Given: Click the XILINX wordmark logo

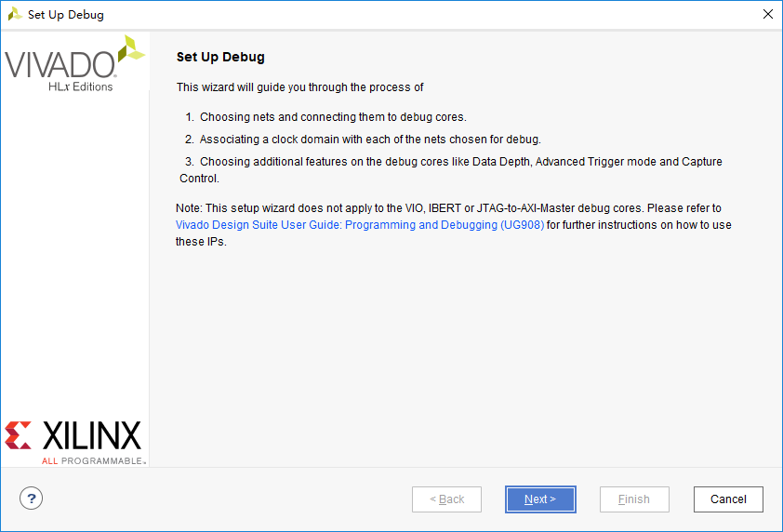Looking at the screenshot, I should [92, 435].
